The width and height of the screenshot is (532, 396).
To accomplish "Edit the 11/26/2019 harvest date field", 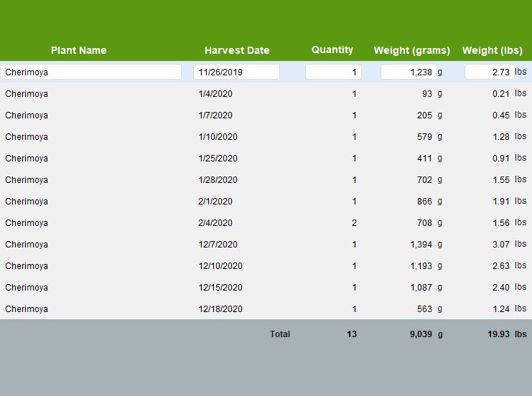I will point(236,72).
